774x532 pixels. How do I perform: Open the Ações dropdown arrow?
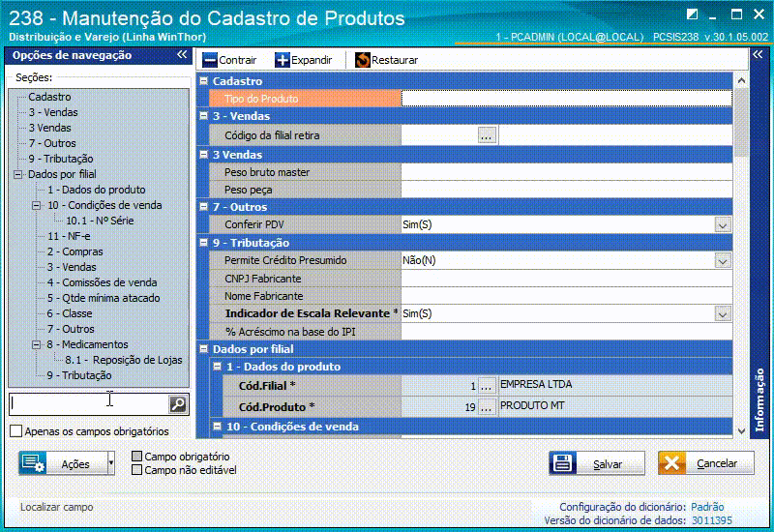coord(111,463)
